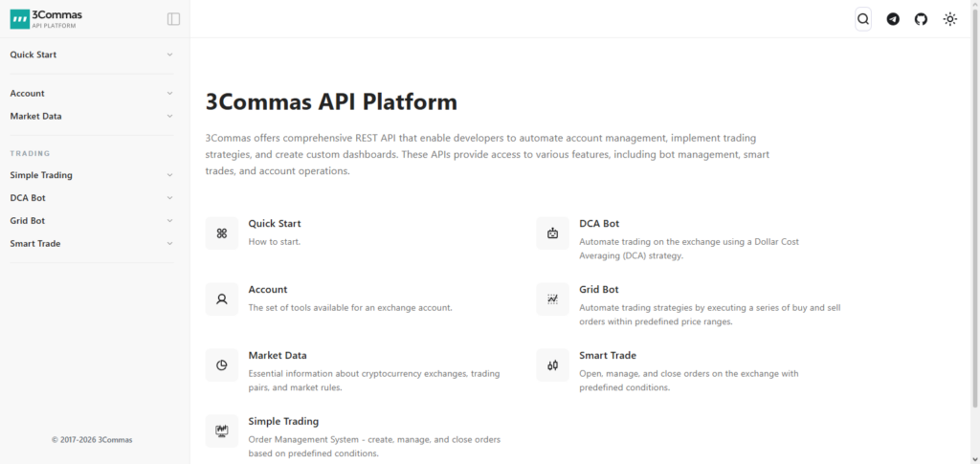The image size is (980, 464).
Task: Click the '3Commas offers comprehensive REST API' paragraph
Action: 487,154
